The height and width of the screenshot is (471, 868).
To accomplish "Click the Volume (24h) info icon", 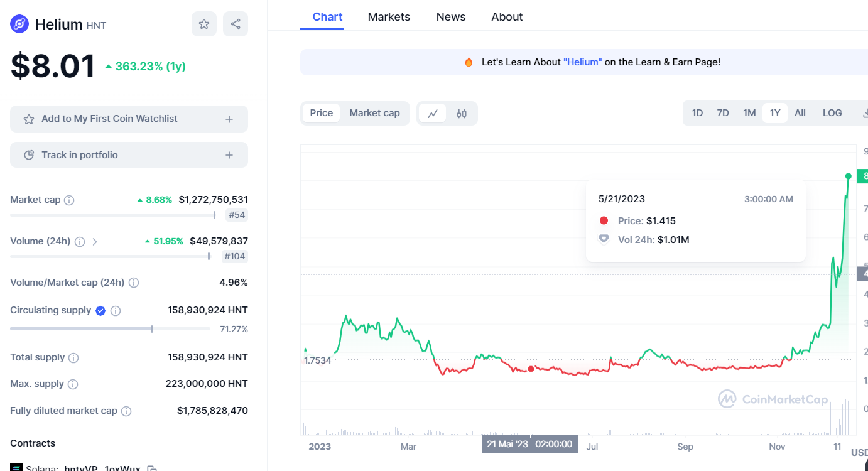I will click(x=80, y=241).
